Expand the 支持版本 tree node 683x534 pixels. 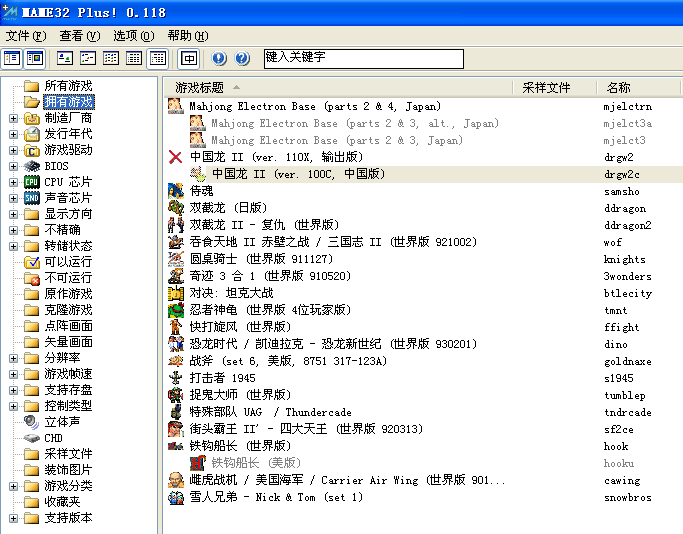click(14, 518)
